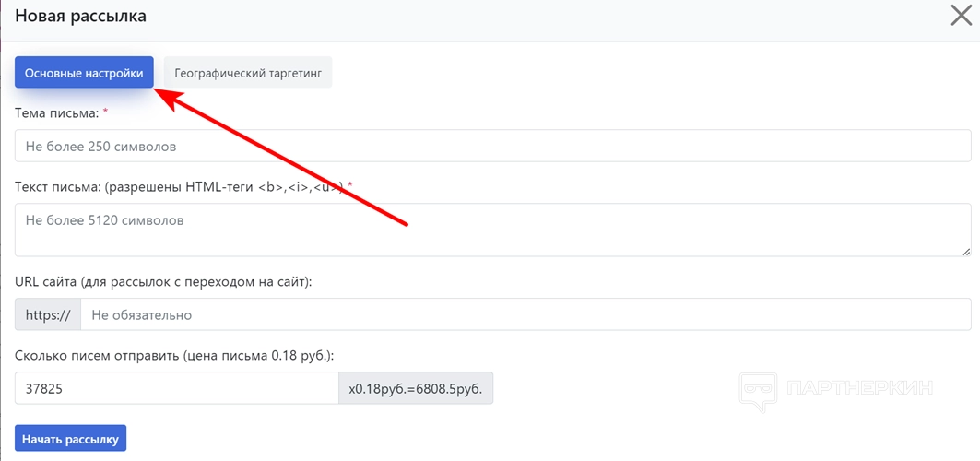Click the letter count field showing 37825

pyautogui.click(x=177, y=389)
